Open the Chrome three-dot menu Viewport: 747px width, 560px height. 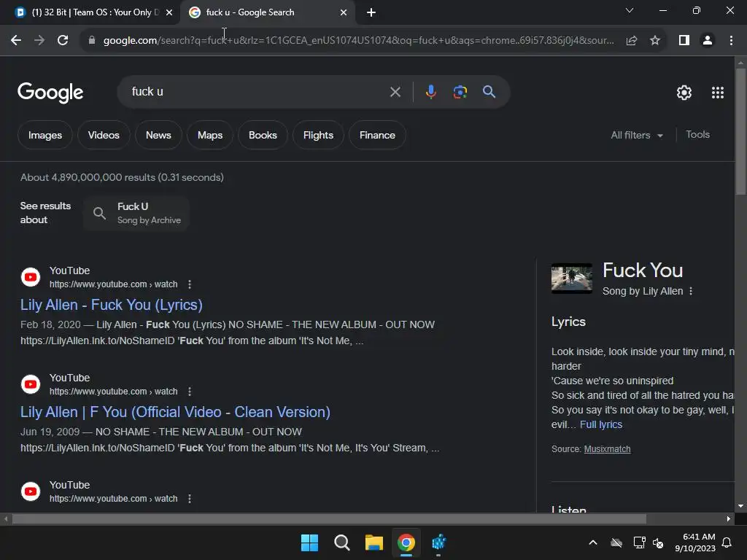(731, 41)
